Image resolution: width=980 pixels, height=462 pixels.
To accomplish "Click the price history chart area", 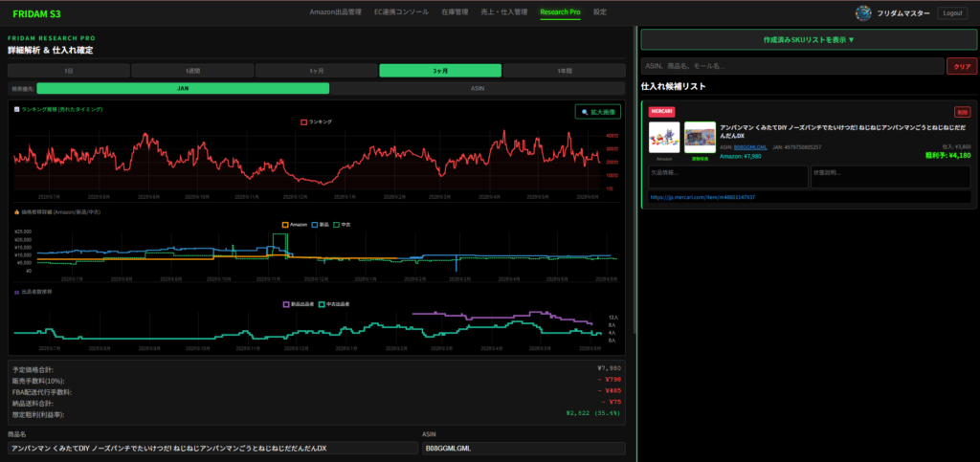I will pyautogui.click(x=325, y=253).
